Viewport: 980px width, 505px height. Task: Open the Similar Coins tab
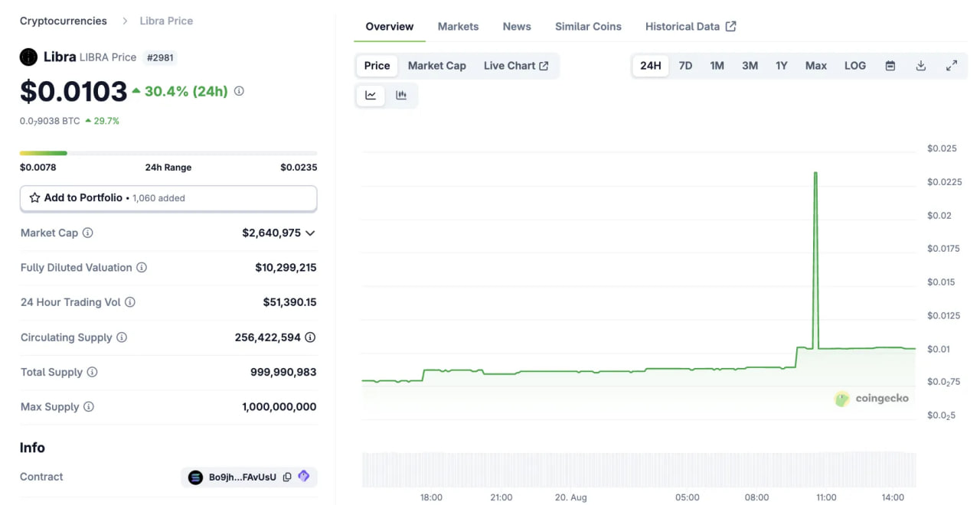pyautogui.click(x=588, y=26)
